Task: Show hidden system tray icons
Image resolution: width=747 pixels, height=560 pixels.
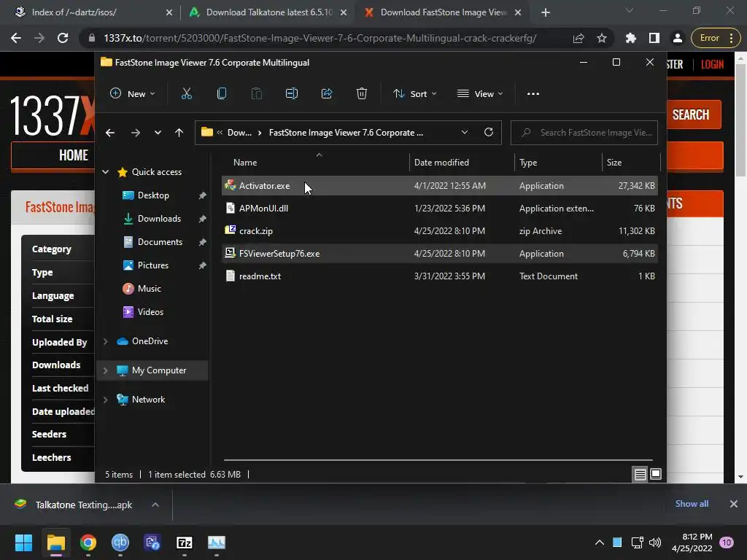Action: (x=600, y=542)
